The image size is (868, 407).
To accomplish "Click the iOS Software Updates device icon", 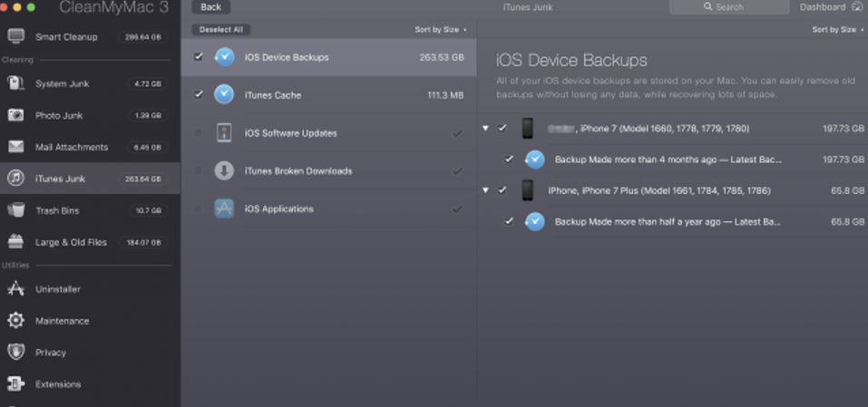I will pyautogui.click(x=224, y=132).
